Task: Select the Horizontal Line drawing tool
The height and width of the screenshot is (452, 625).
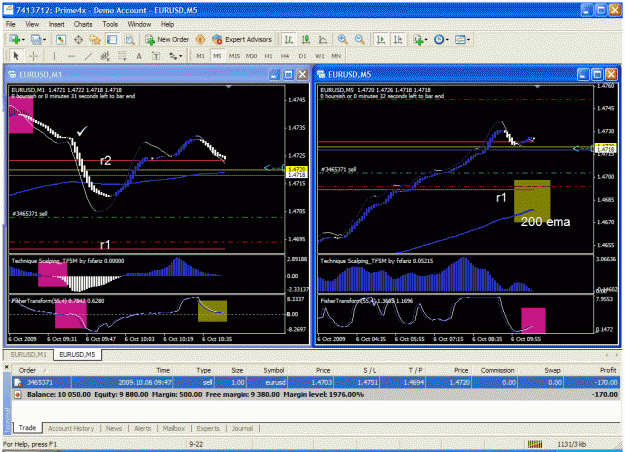Action: [71, 56]
